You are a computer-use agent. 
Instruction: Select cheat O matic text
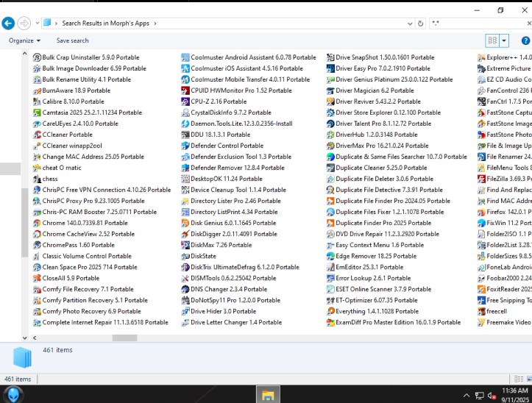click(x=62, y=168)
